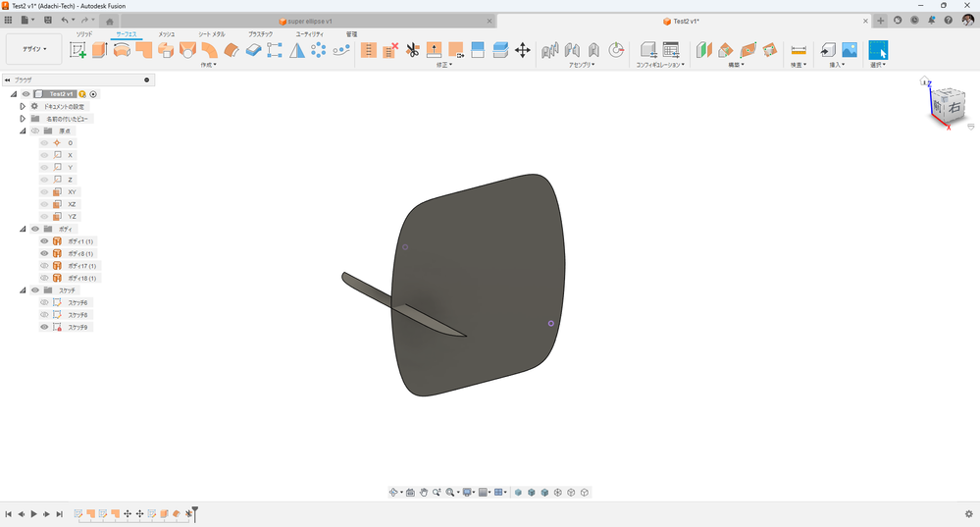Open the configuration table icon
This screenshot has height=527, width=980.
click(x=671, y=50)
